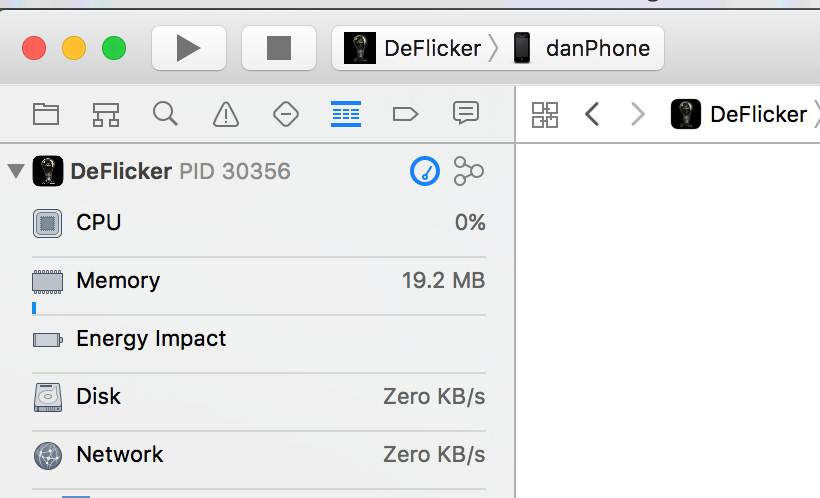Click the debug gauges button beside PID
The height and width of the screenshot is (498, 820).
(425, 171)
